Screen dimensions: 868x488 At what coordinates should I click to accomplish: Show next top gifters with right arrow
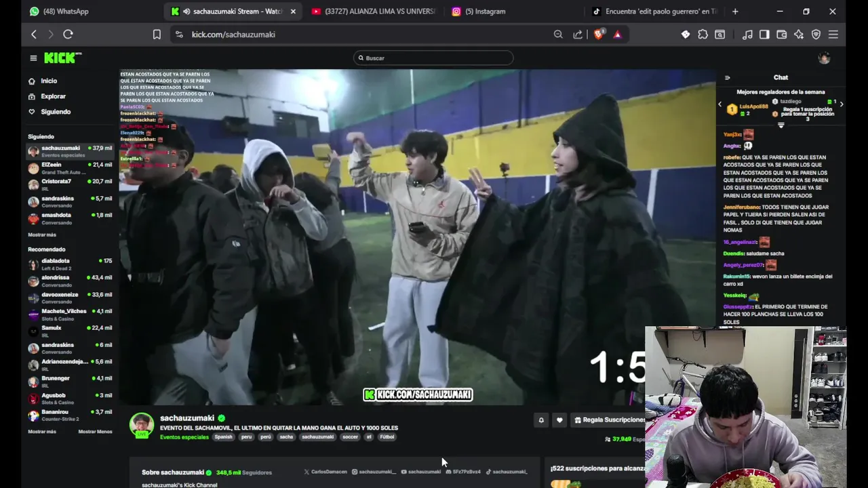pos(842,104)
